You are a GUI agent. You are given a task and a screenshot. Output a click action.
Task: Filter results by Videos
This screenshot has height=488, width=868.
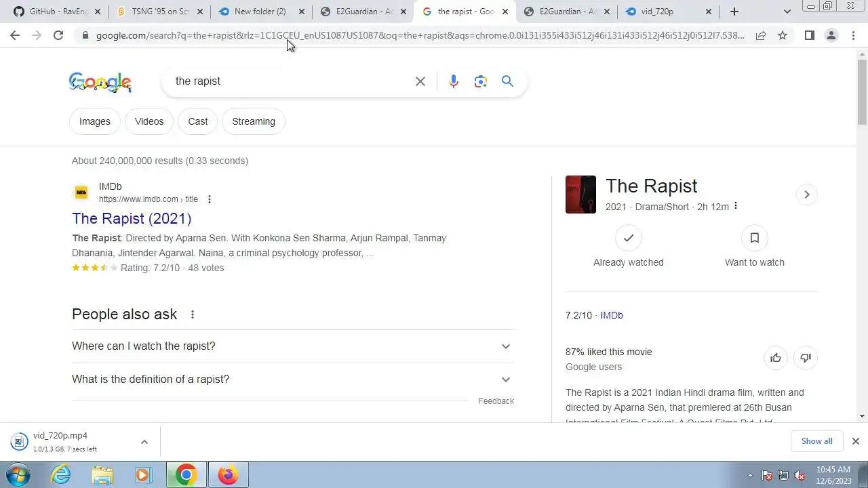pos(149,121)
